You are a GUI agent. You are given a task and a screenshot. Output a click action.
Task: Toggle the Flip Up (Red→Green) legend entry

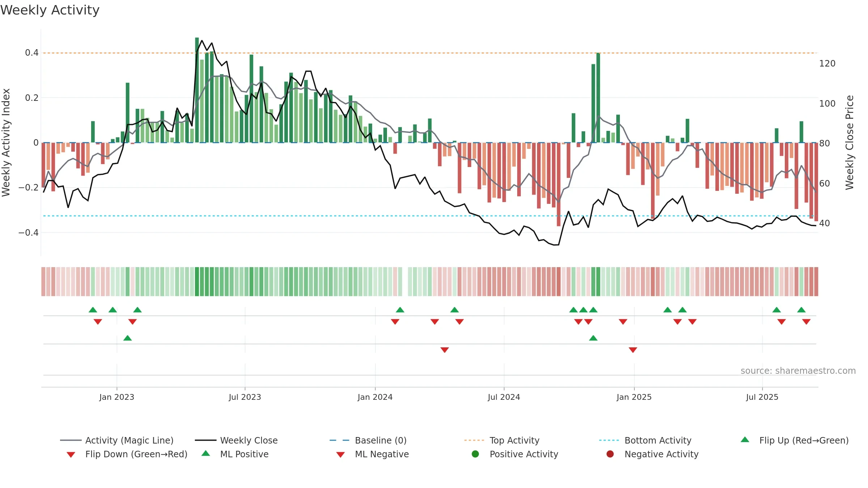[x=795, y=440]
